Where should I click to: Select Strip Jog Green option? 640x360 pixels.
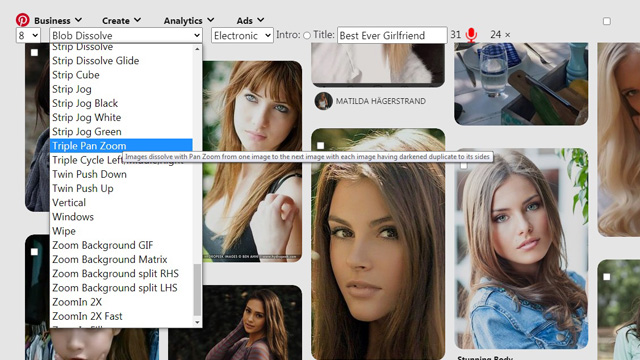[x=121, y=132]
